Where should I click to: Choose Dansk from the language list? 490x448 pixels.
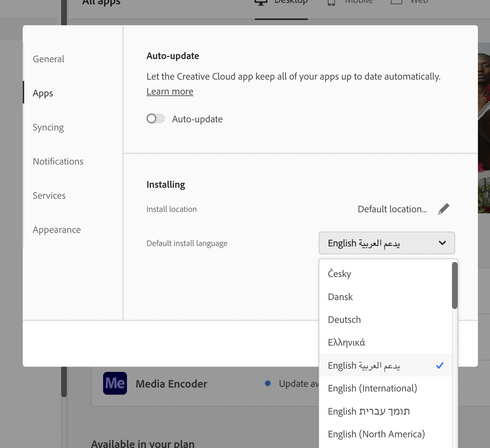pyautogui.click(x=385, y=297)
